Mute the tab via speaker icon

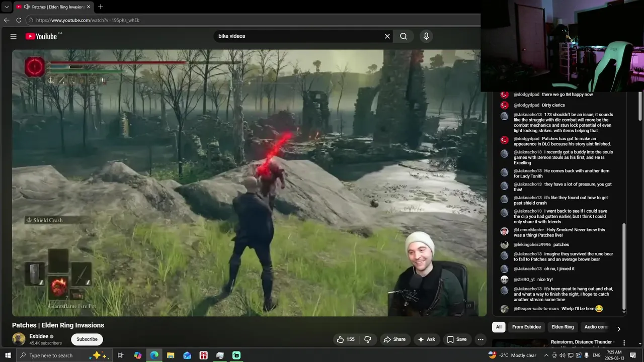click(26, 7)
